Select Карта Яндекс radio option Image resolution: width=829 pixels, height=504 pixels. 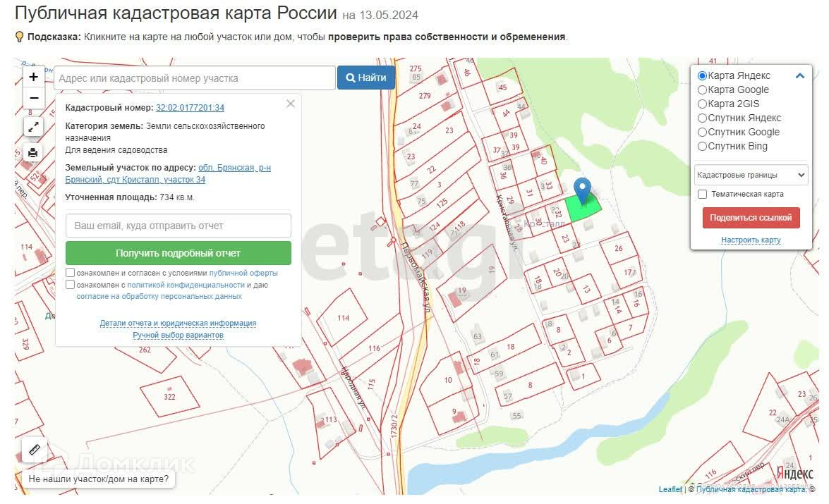coord(702,75)
